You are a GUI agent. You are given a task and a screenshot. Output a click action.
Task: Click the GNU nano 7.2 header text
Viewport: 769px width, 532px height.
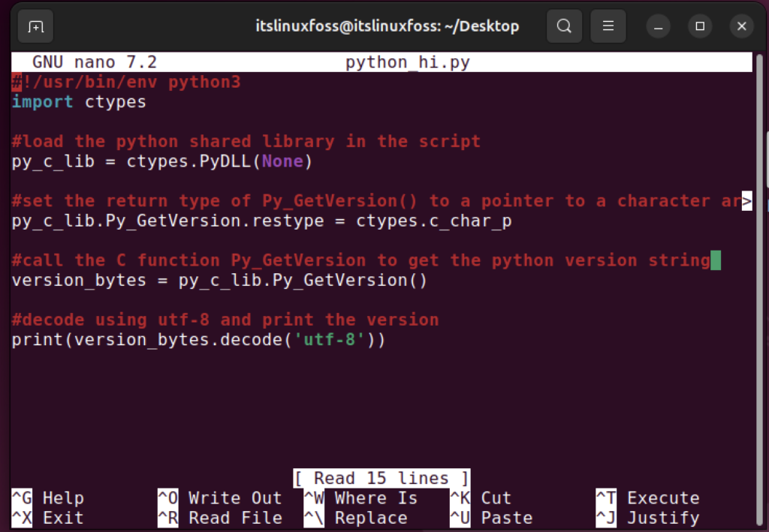pyautogui.click(x=95, y=62)
